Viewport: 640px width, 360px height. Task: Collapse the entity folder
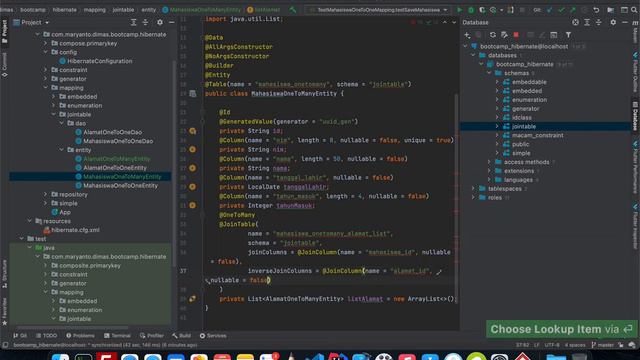coord(62,150)
